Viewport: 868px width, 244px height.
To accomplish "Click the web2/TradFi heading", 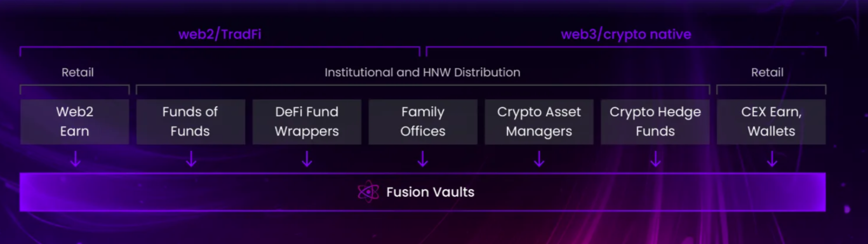I will [x=220, y=34].
